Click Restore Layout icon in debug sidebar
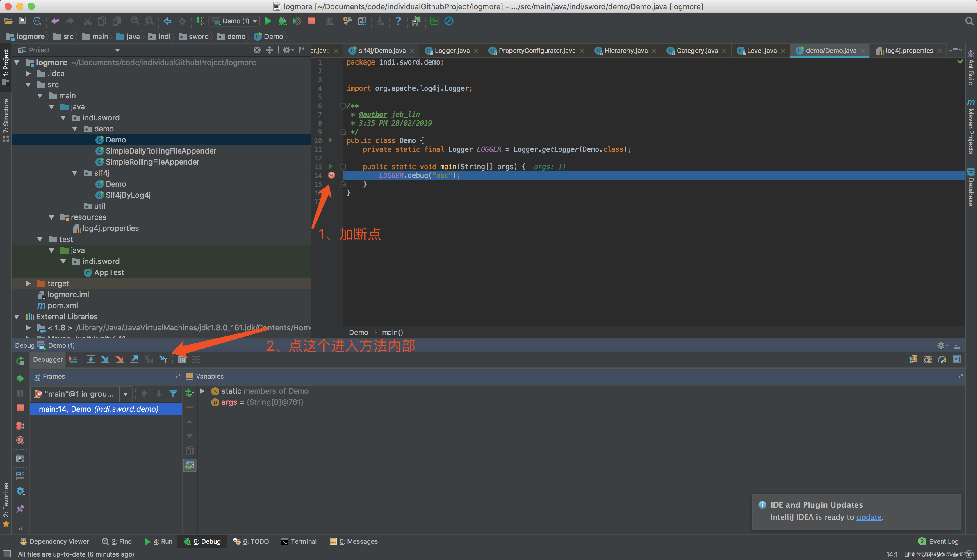Viewport: 977px width, 560px height. click(x=20, y=476)
